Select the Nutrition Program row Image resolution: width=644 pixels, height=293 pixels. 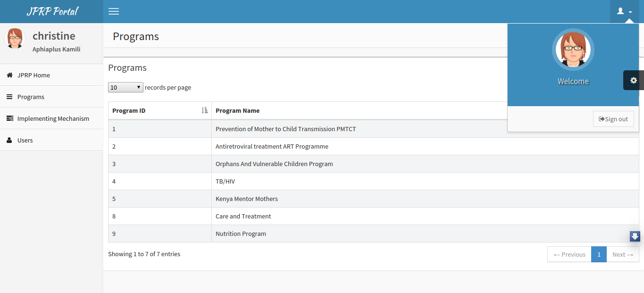(374, 234)
